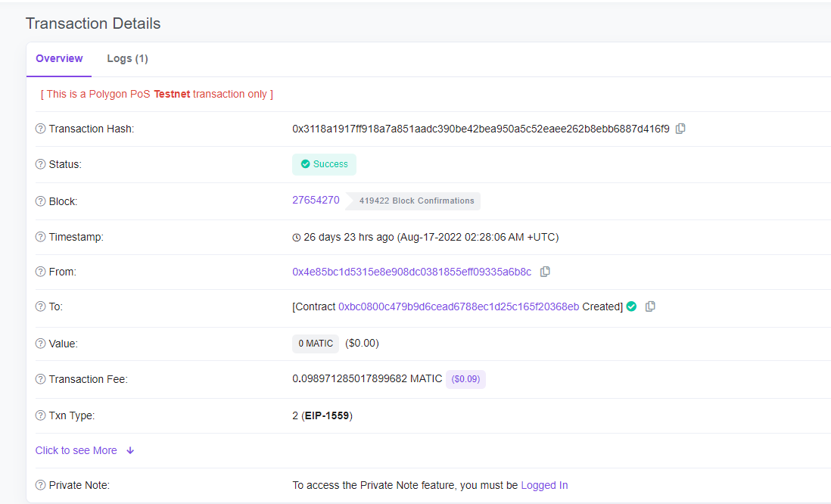Click the ($0.09) fee value badge
Screen dimensions: 831x504
pos(465,378)
